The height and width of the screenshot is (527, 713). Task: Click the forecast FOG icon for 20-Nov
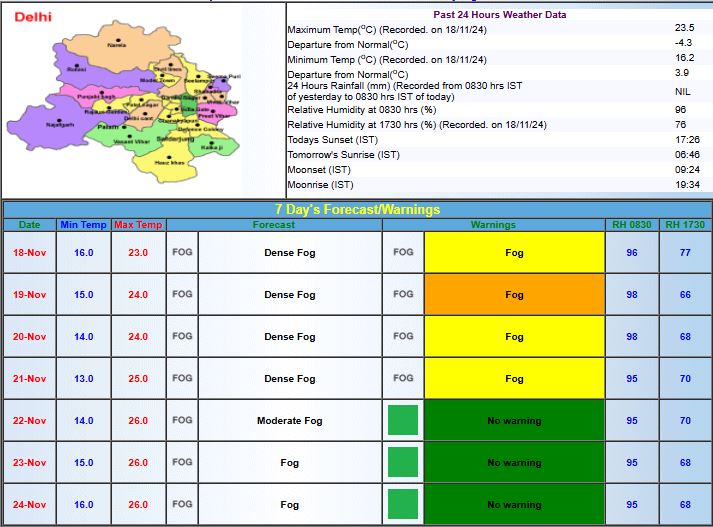coord(182,336)
